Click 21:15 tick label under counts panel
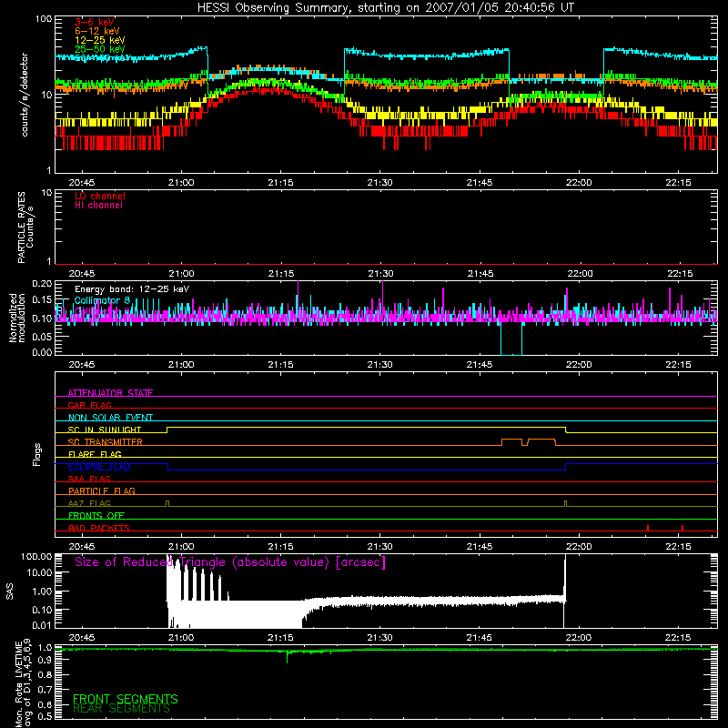The image size is (728, 728). 280,183
